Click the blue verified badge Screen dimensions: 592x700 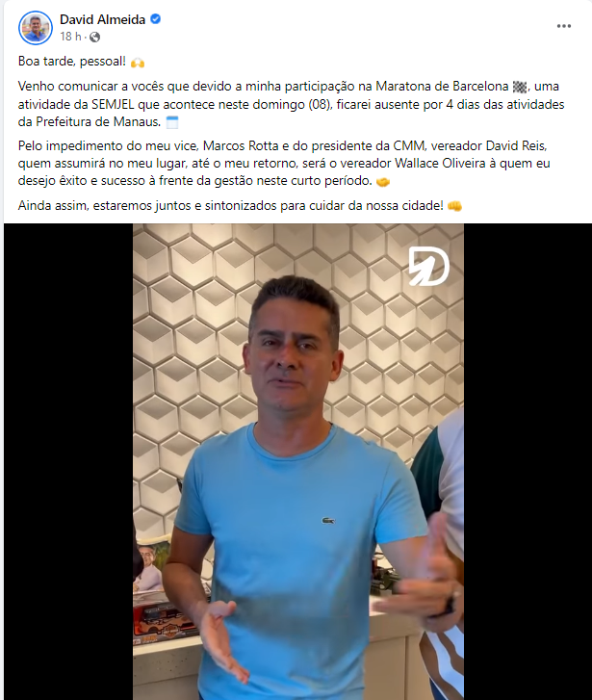click(x=155, y=19)
